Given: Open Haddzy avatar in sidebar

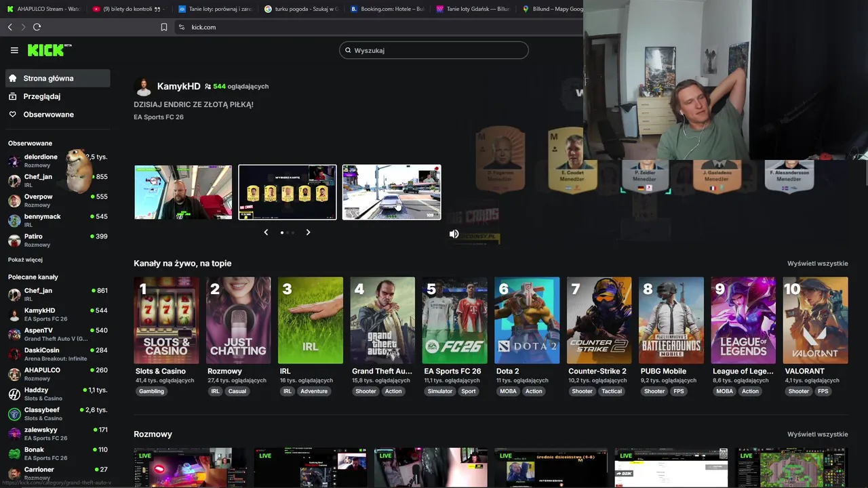Looking at the screenshot, I should [x=14, y=394].
